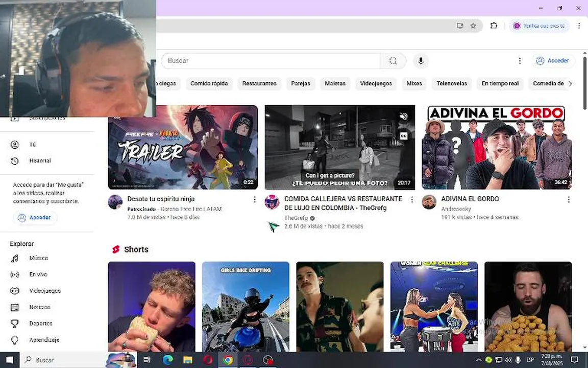Focus the YouTube Buscar search field
Viewport: 588px width, 368px height.
point(271,61)
